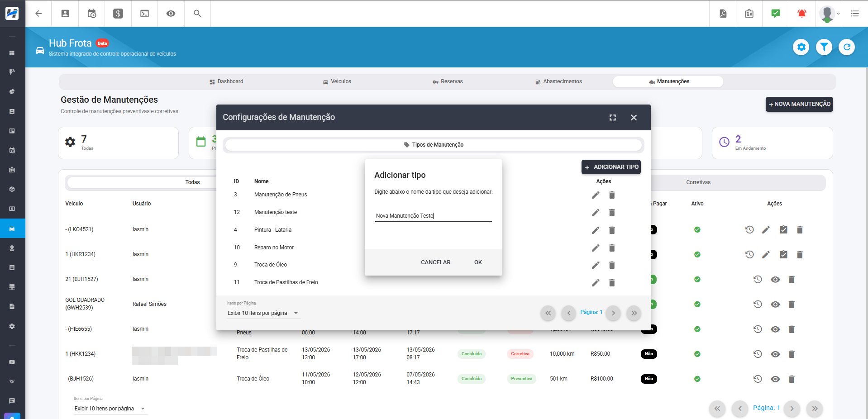Viewport: 868px width, 419px height.
Task: Cancel the Adicionar tipo dialog
Action: 435,262
